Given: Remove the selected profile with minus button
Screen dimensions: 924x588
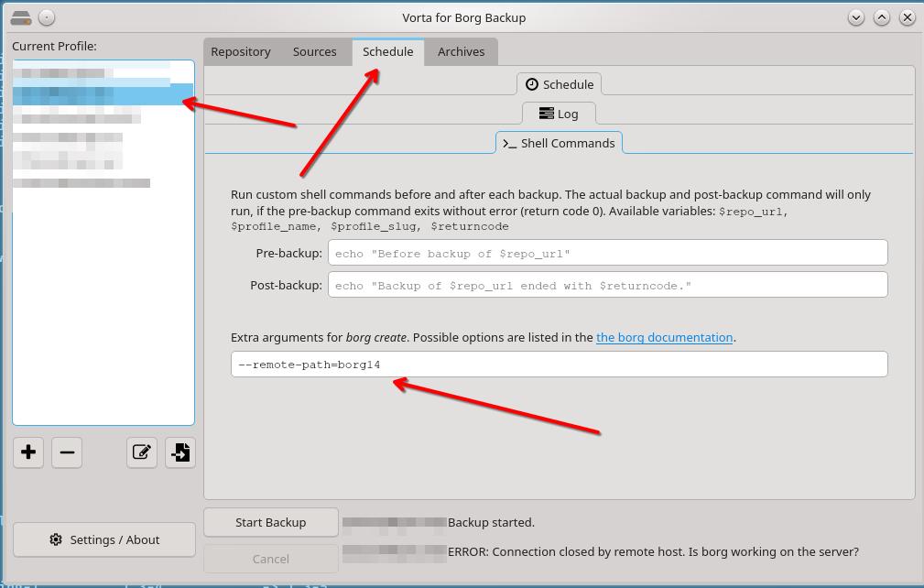Looking at the screenshot, I should [67, 452].
